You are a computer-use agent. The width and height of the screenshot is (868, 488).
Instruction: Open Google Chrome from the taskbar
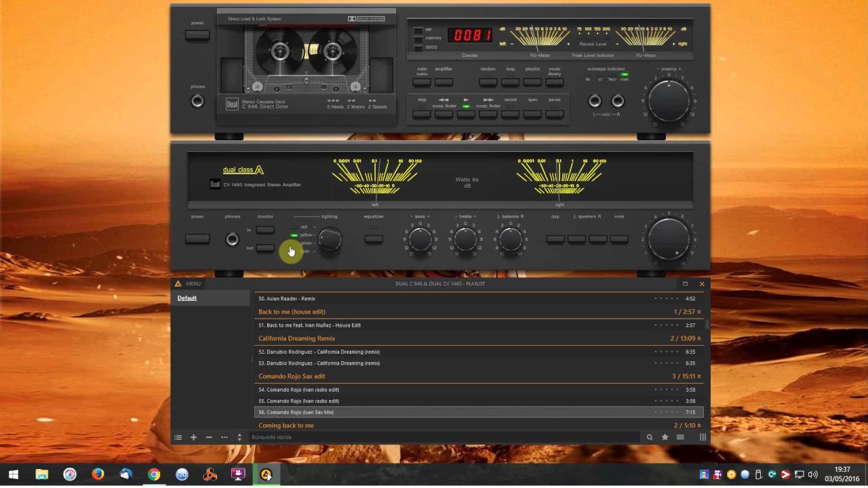pyautogui.click(x=154, y=474)
